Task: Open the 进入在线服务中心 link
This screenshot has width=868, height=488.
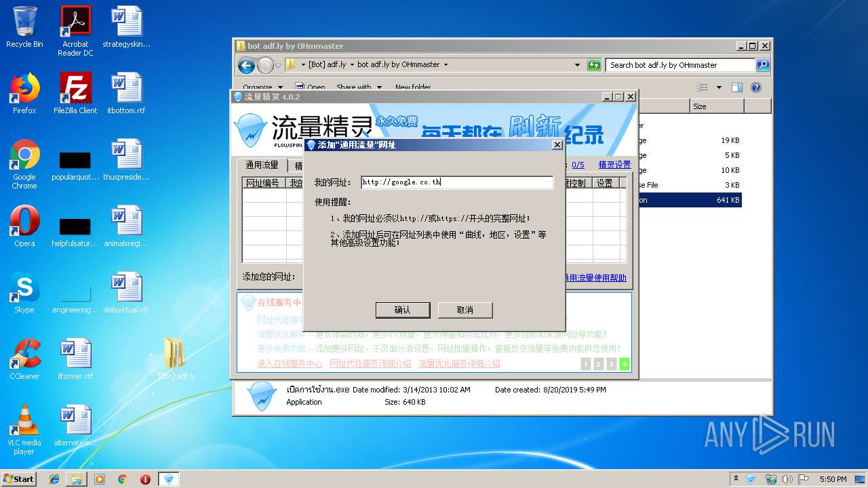Action: click(290, 364)
